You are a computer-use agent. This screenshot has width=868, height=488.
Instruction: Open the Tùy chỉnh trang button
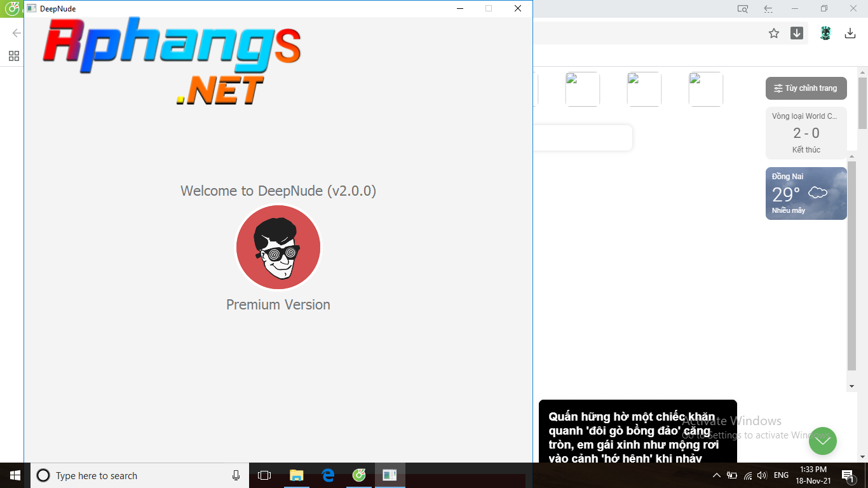pos(806,88)
